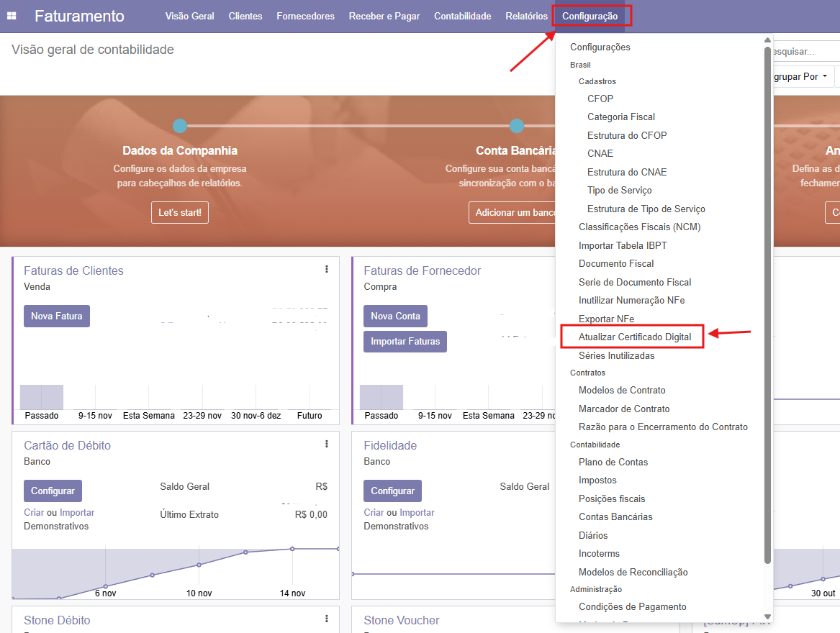840x633 pixels.
Task: Click the Dados da Companhia step circle
Action: [180, 126]
